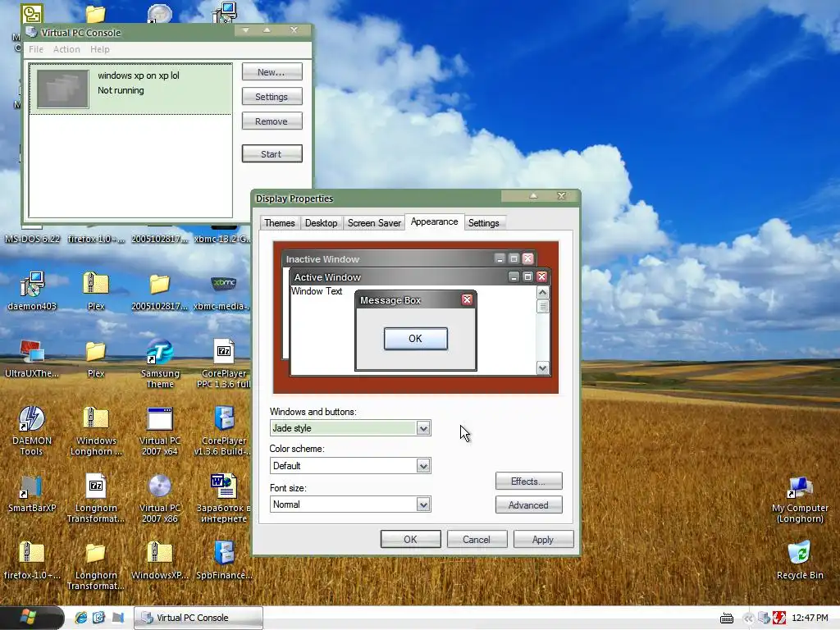Select the CorePlayer v1.3.6 Build installer icon
Screen dimensions: 840x630
point(224,418)
